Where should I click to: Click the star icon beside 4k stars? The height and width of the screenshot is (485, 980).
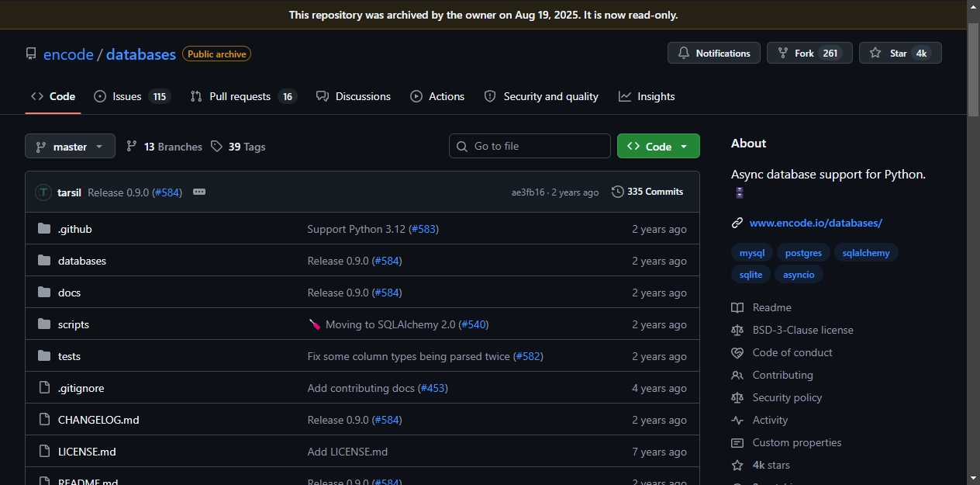coord(737,465)
